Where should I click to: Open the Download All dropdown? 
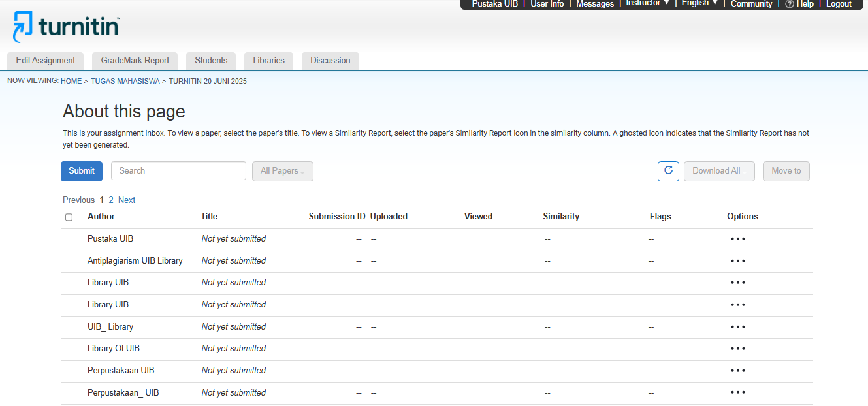(720, 171)
